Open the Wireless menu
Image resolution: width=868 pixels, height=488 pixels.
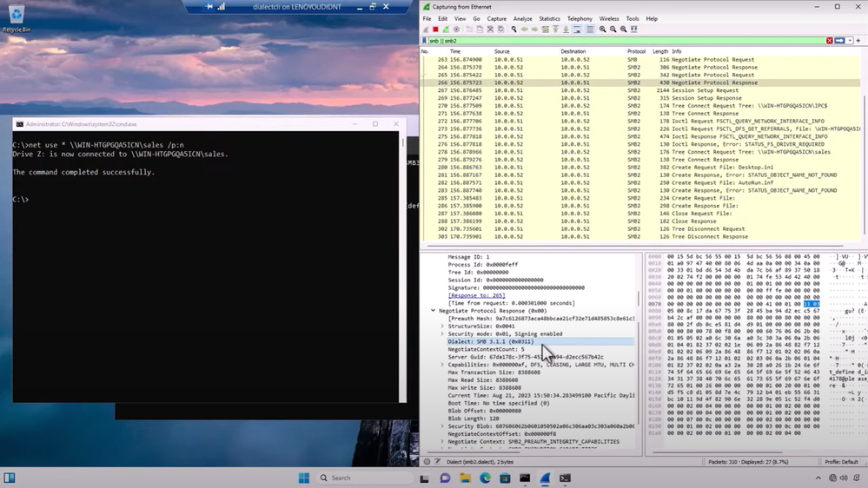pos(609,19)
